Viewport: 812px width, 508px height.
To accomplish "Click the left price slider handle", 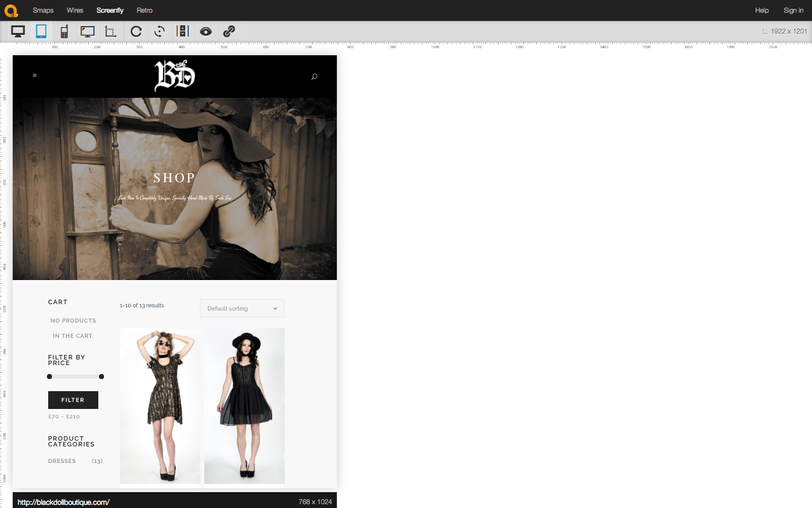I will (49, 377).
